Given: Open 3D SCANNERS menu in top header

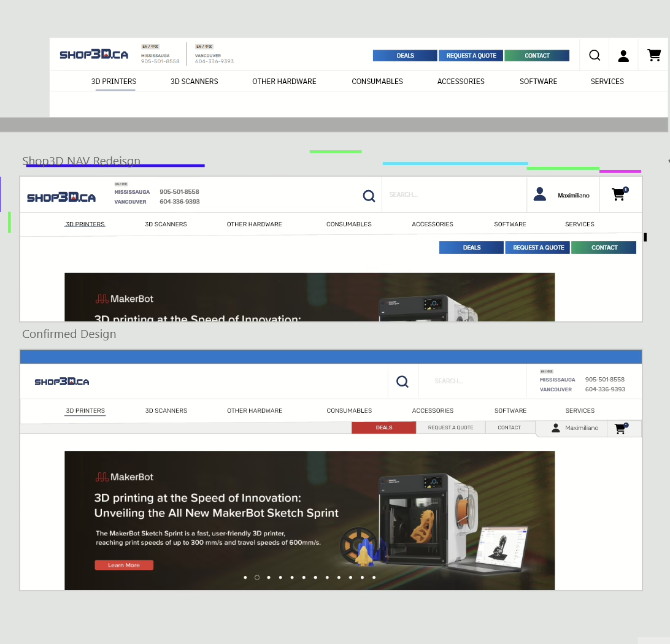Looking at the screenshot, I should point(194,81).
